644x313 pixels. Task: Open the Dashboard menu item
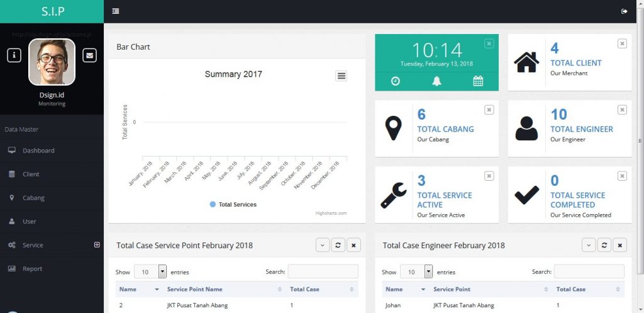(x=38, y=151)
